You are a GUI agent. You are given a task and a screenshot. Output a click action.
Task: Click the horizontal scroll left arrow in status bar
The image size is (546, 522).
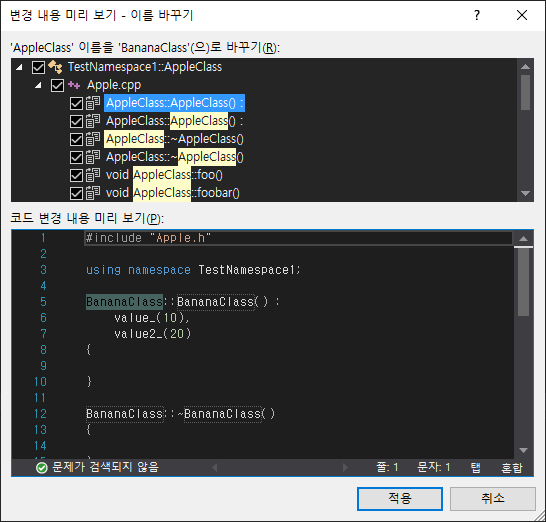coord(214,467)
